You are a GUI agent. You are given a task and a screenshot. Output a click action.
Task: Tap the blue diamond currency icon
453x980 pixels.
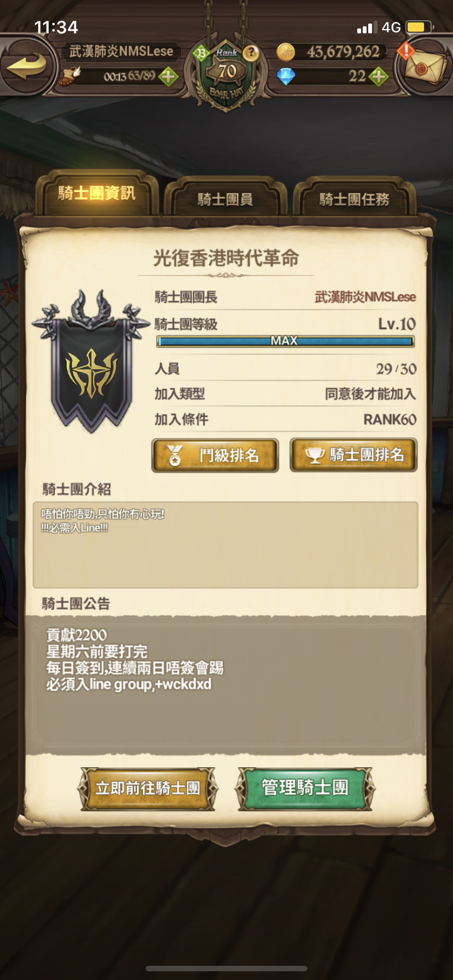coord(286,77)
